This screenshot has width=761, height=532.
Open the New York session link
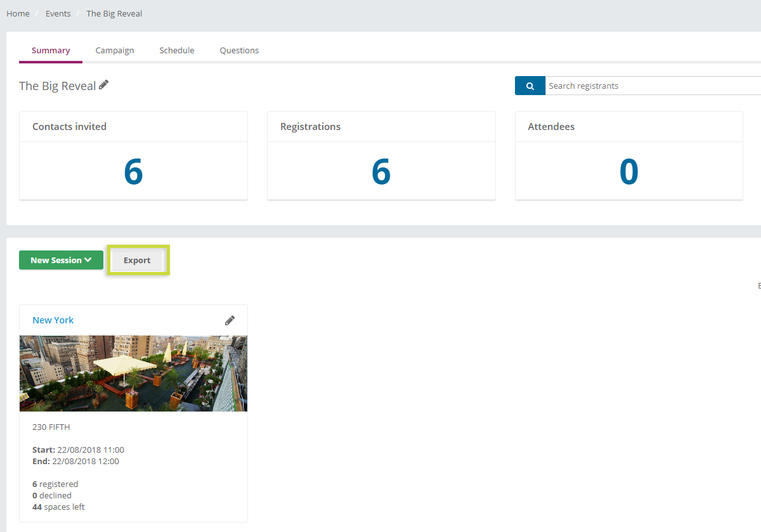(x=53, y=320)
